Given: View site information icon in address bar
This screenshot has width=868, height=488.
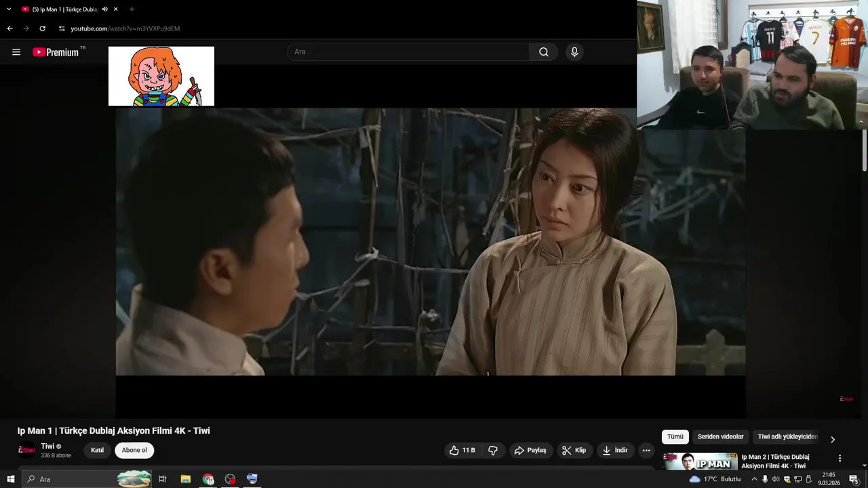Looking at the screenshot, I should point(62,28).
